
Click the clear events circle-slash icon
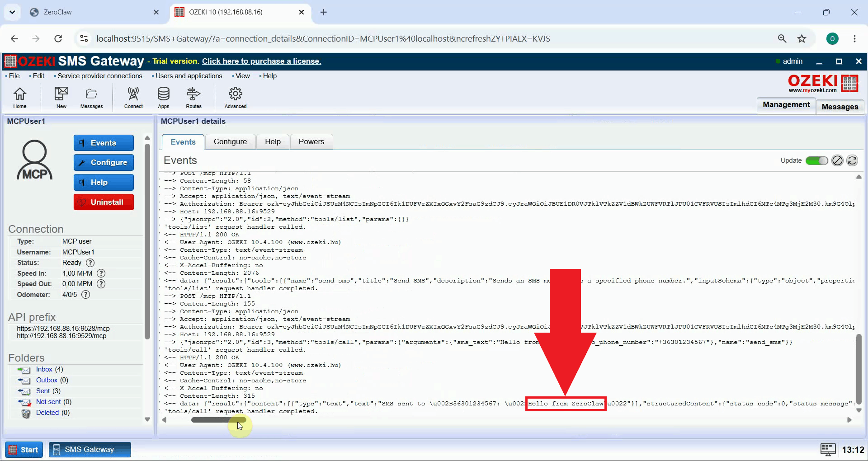click(837, 160)
